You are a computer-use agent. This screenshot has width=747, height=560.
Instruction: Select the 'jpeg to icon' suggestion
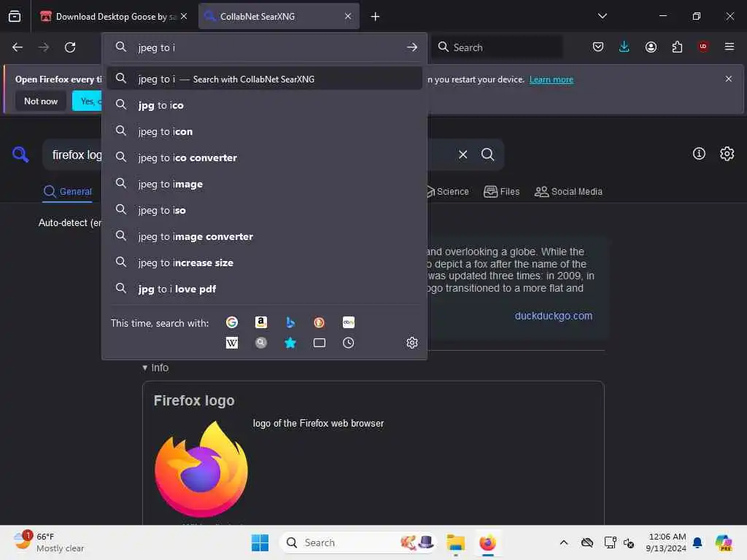(x=264, y=131)
